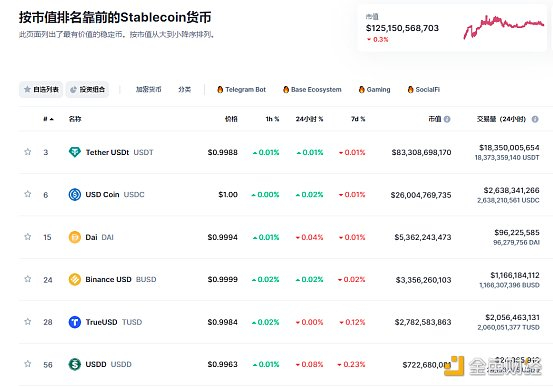553x387 pixels.
Task: Click the star icon in 自选列表 button
Action: 27,90
